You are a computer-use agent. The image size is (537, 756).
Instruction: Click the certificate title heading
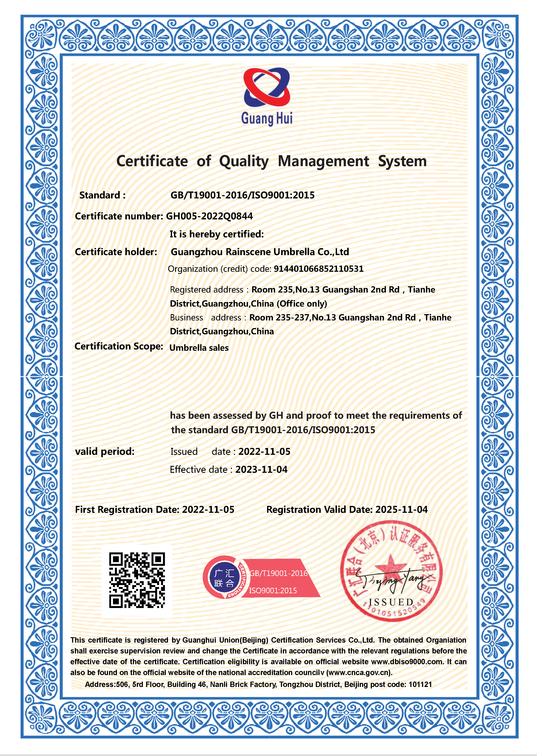pyautogui.click(x=271, y=161)
